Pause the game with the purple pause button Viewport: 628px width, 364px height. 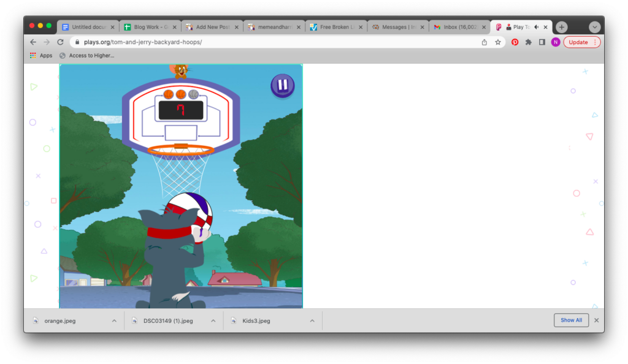tap(282, 85)
